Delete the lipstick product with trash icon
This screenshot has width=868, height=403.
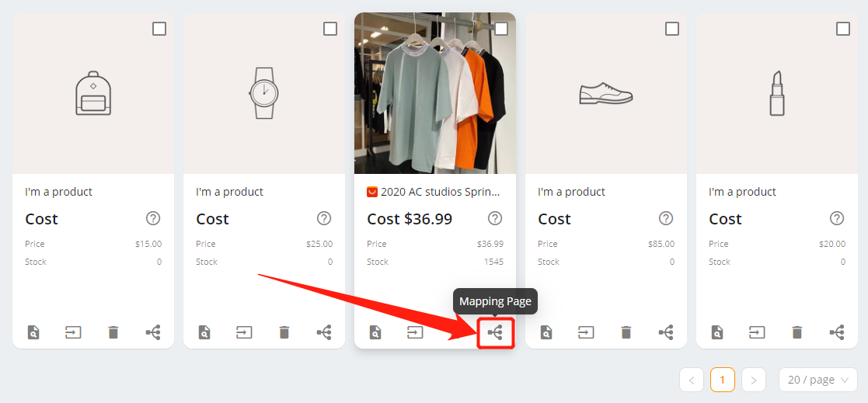(797, 332)
